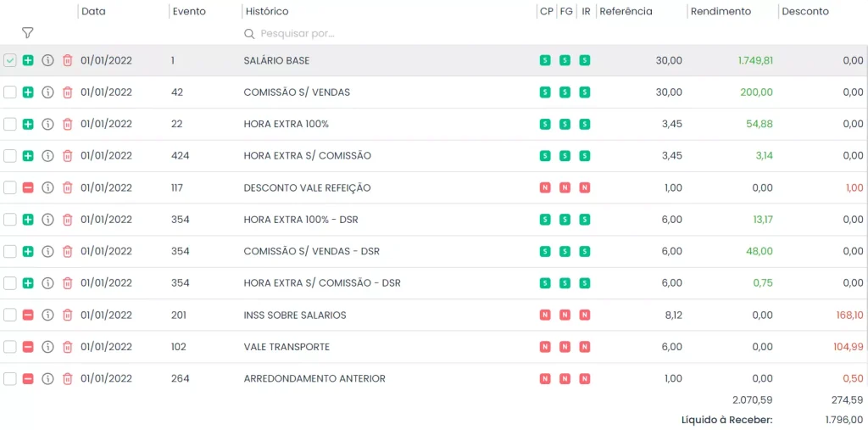The image size is (868, 430).
Task: Sort by the Referência column header
Action: tap(626, 11)
